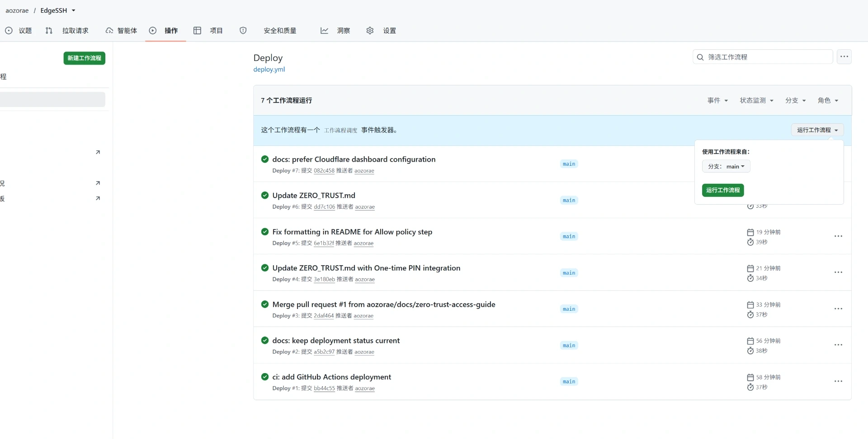Screen dimensions: 868x439
Task: Open three-dot menu for Deploy #4 run
Action: point(838,272)
